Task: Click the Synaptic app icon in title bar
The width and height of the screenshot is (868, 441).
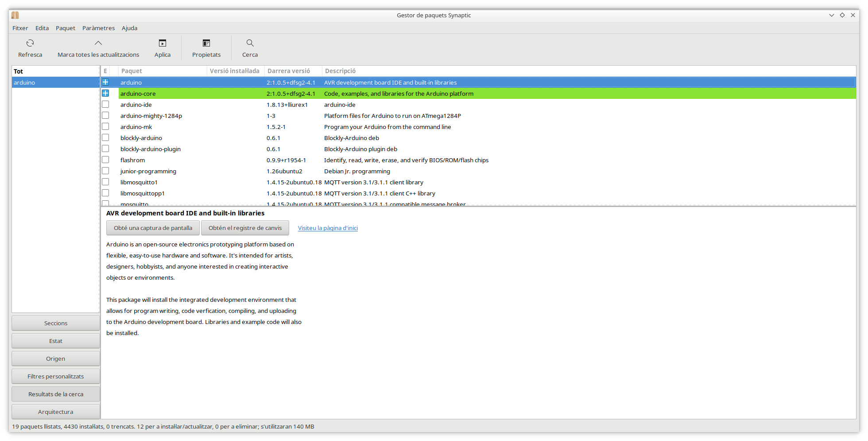Action: pos(15,15)
